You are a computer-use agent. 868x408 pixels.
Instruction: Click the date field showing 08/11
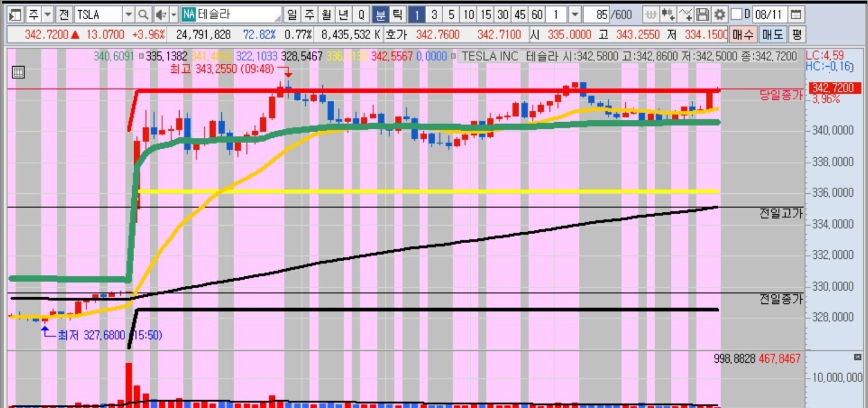pyautogui.click(x=769, y=14)
